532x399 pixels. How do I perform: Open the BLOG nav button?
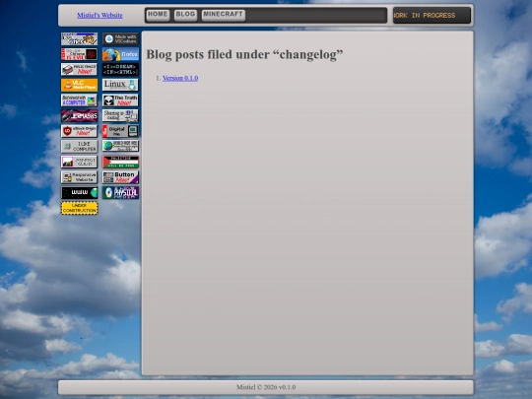(185, 15)
